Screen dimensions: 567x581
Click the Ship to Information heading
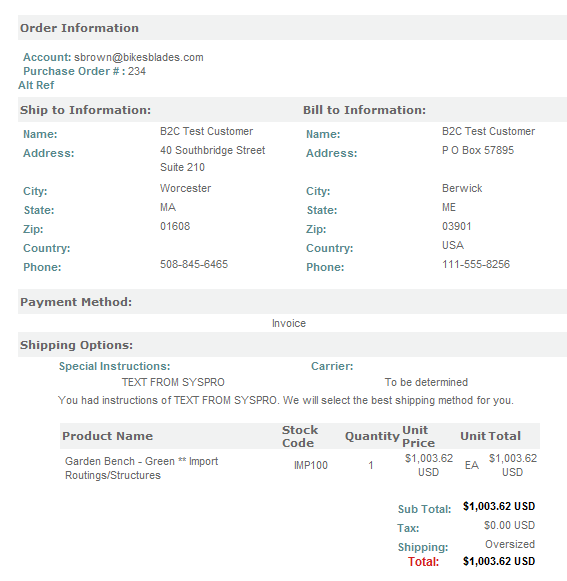pyautogui.click(x=86, y=110)
